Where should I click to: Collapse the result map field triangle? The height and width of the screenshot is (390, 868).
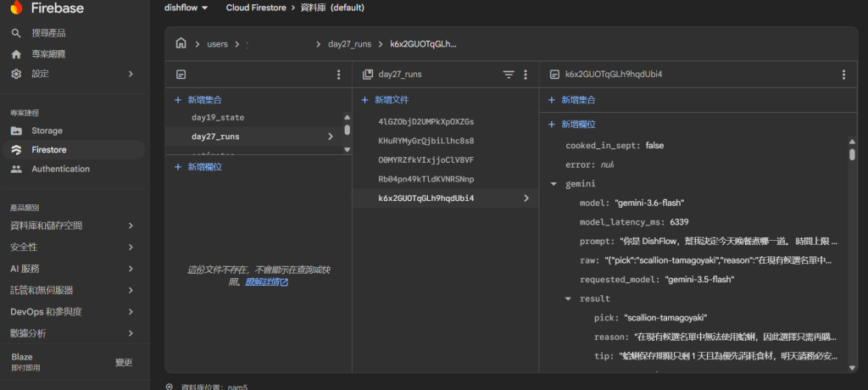click(568, 298)
